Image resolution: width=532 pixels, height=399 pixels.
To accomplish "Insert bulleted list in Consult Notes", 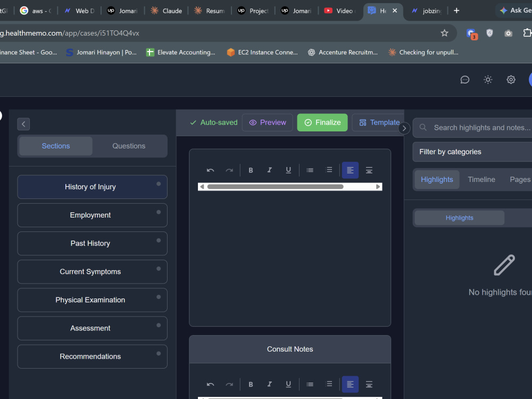I will 310,385.
